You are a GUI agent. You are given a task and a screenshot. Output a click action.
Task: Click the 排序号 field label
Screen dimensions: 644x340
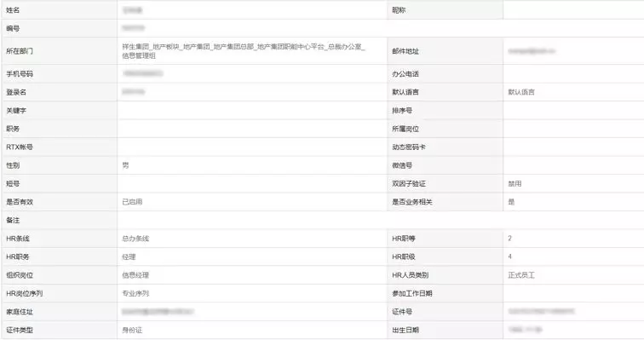tap(402, 111)
